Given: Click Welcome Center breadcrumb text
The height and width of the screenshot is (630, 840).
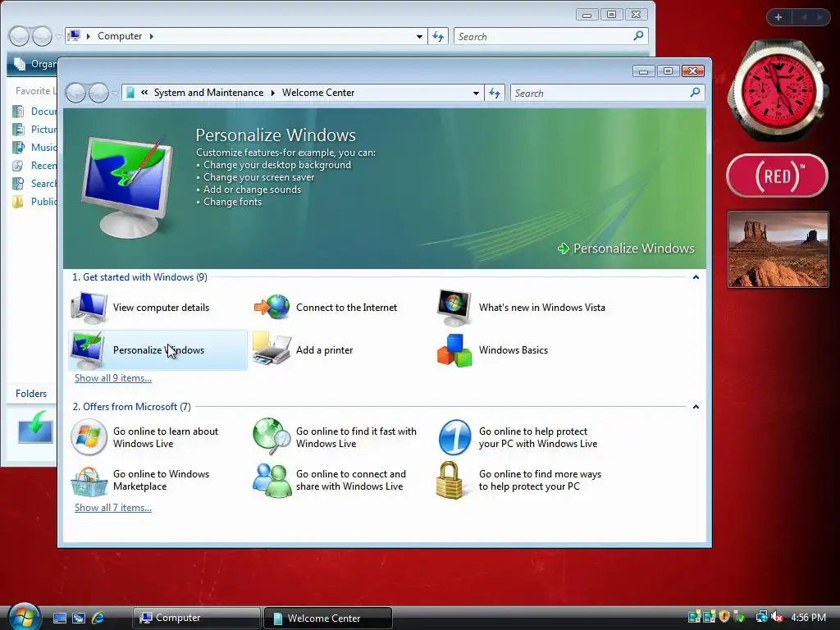Looking at the screenshot, I should [x=318, y=93].
